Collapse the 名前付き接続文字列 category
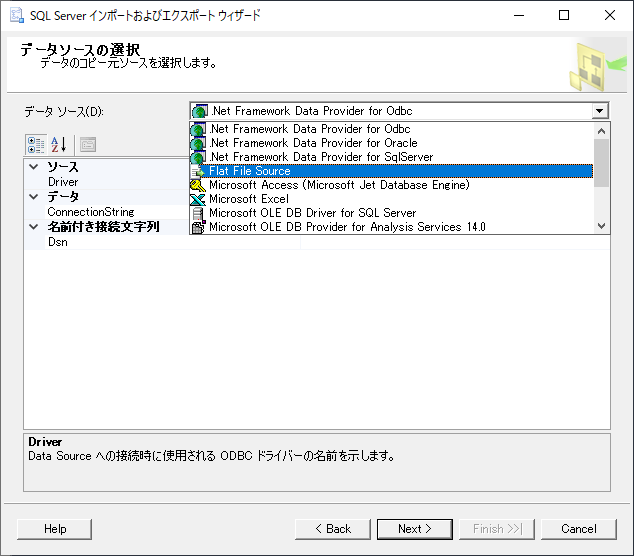Image resolution: width=634 pixels, height=556 pixels. 34,227
